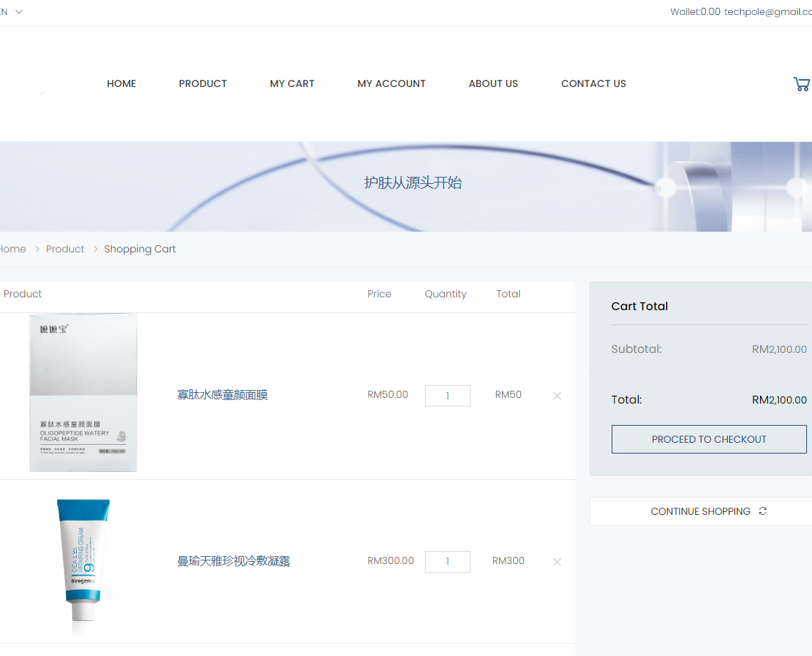Click the Product breadcrumb link
Viewport: 812px width, 656px height.
65,249
